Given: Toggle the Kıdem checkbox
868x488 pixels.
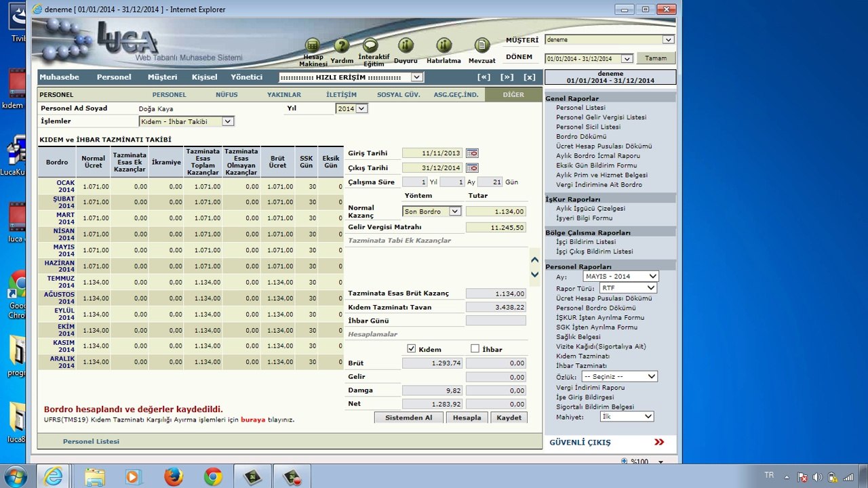Looking at the screenshot, I should point(412,348).
